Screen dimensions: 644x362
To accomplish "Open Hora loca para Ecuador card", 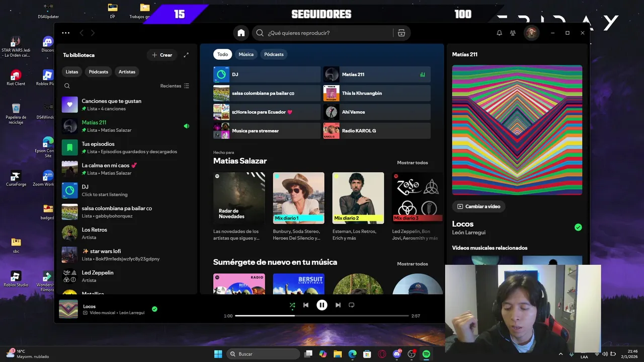I will coord(267,112).
